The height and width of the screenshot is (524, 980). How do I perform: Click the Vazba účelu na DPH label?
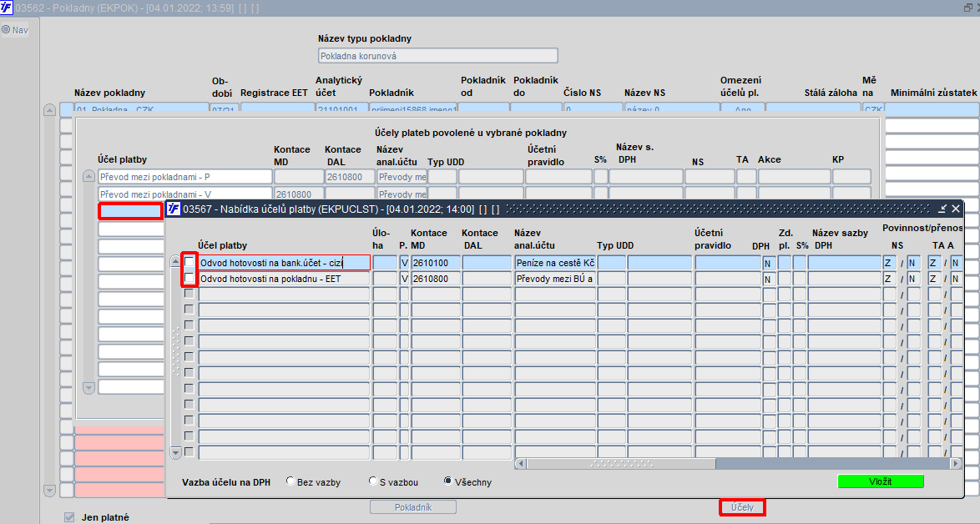coord(226,482)
